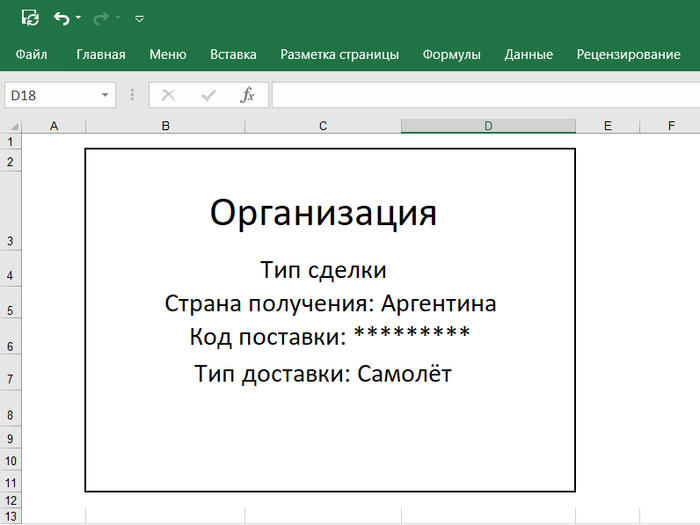The height and width of the screenshot is (525, 700).
Task: Open Insert Function via the fx icon
Action: (247, 95)
